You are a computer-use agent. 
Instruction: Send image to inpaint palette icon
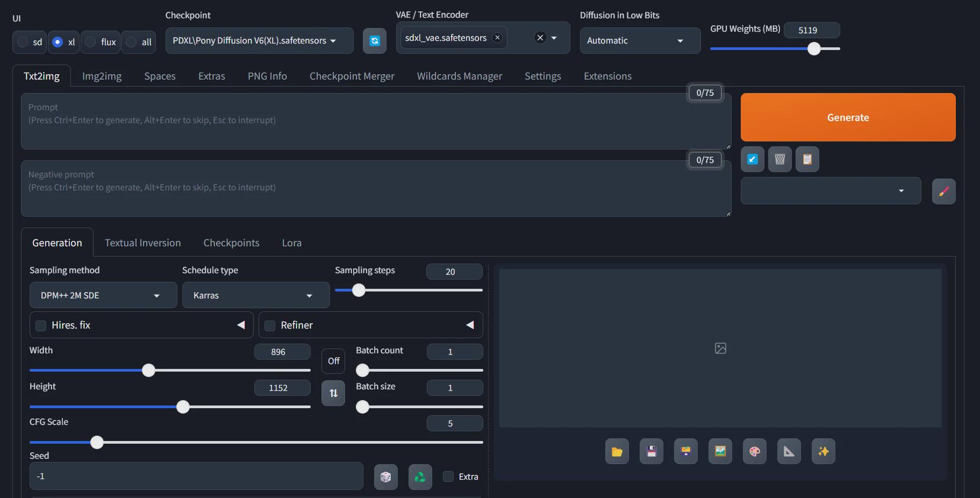pyautogui.click(x=755, y=452)
